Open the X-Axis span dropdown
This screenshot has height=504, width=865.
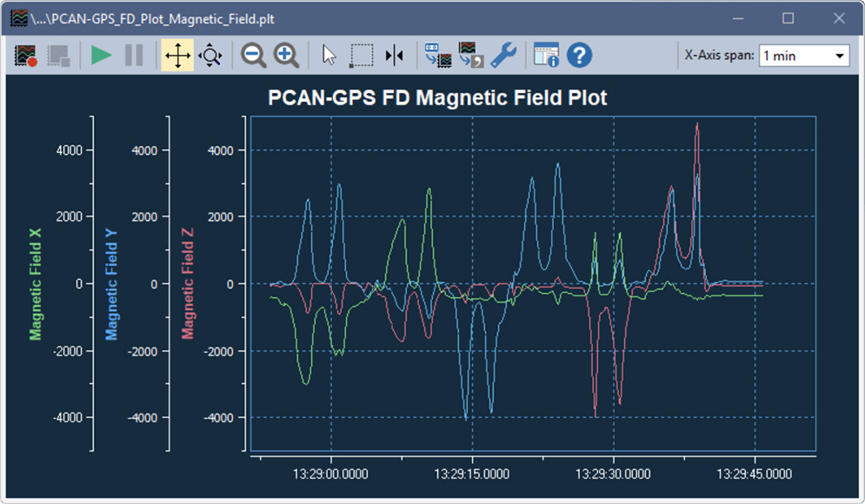[x=804, y=56]
